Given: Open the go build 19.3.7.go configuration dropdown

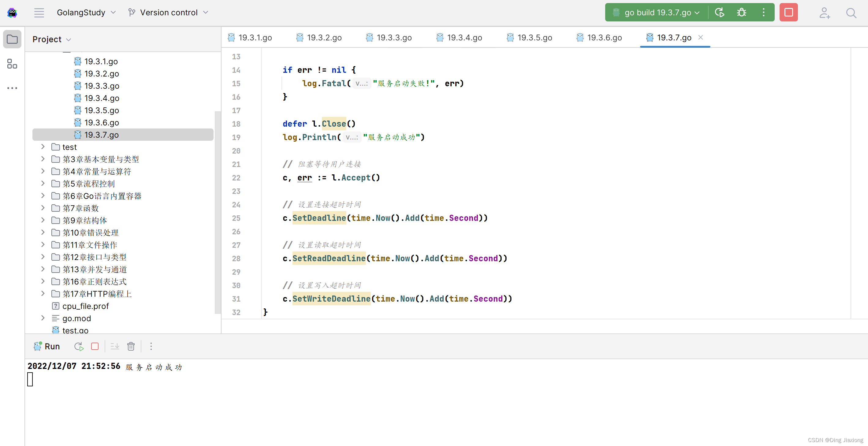Looking at the screenshot, I should point(657,13).
